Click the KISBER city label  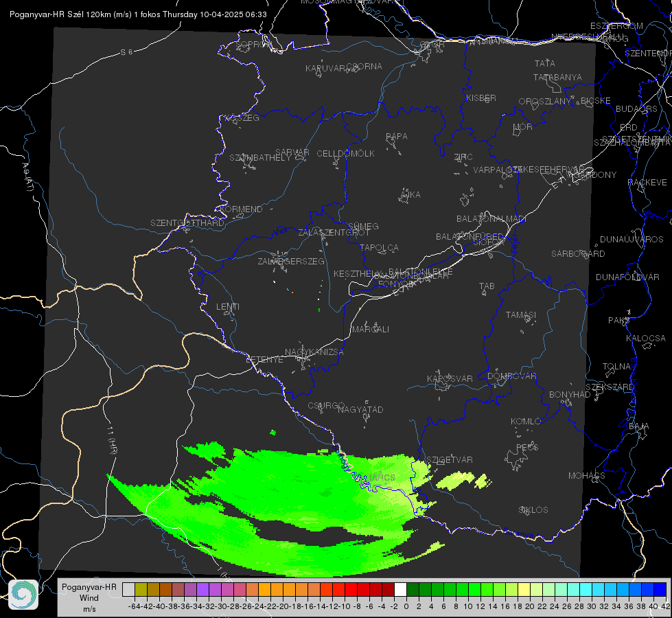click(x=481, y=98)
